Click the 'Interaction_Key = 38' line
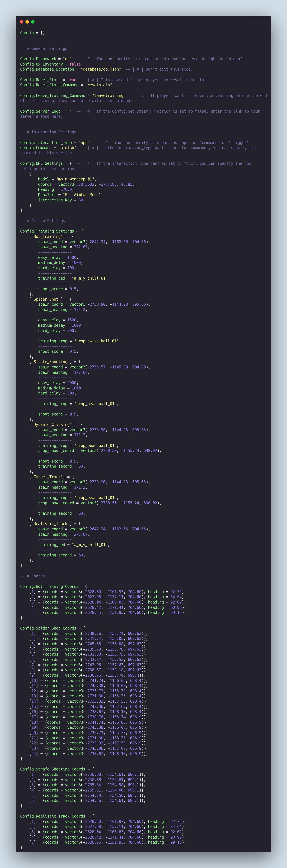The height and width of the screenshot is (868, 287). [x=60, y=200]
